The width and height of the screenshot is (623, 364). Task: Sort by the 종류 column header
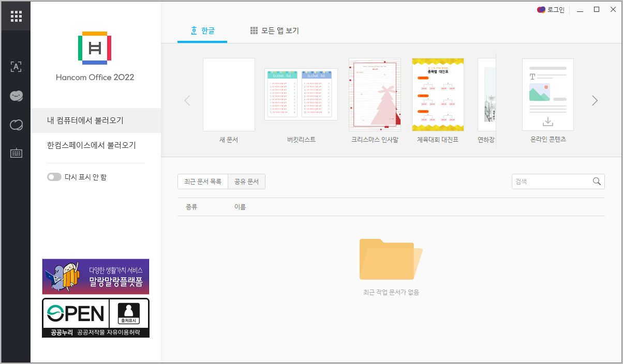point(191,207)
